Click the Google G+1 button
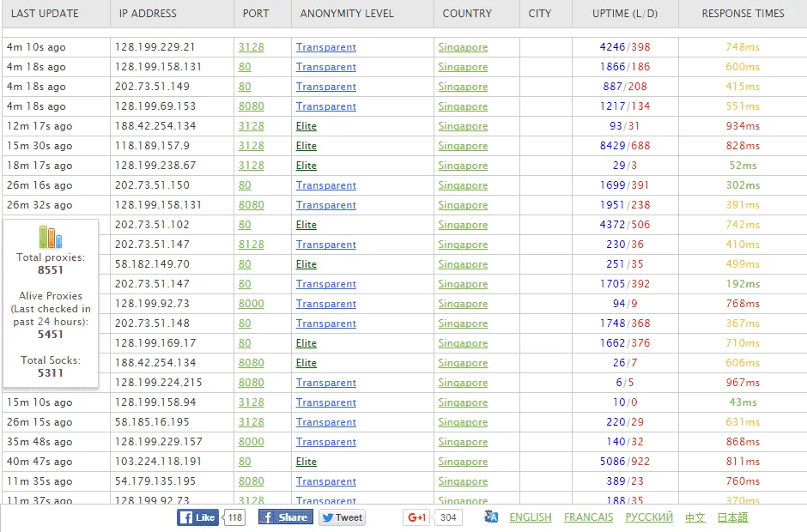 [x=416, y=517]
